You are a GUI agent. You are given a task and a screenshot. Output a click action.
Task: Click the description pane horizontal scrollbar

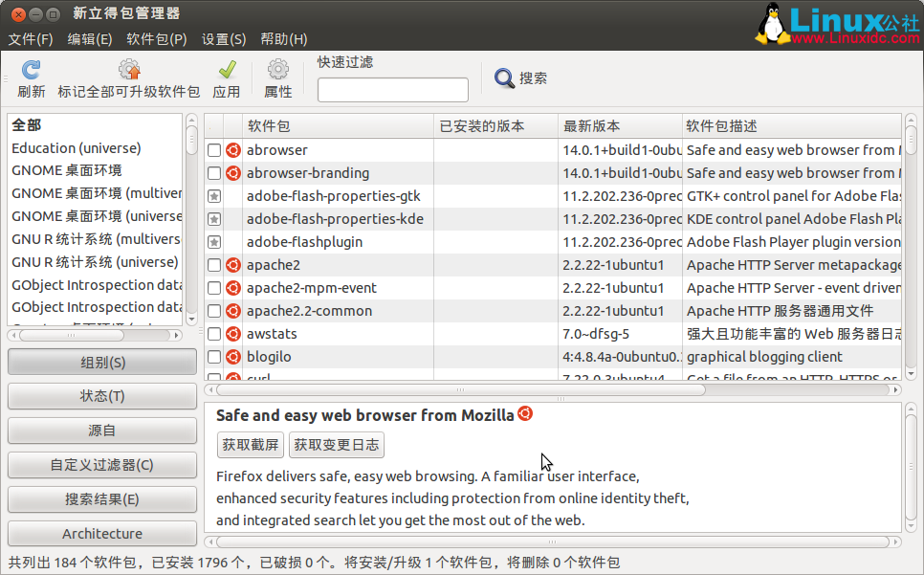(x=553, y=542)
